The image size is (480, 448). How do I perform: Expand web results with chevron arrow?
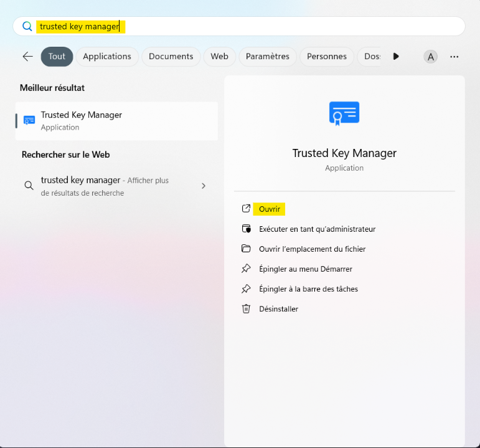coord(204,186)
